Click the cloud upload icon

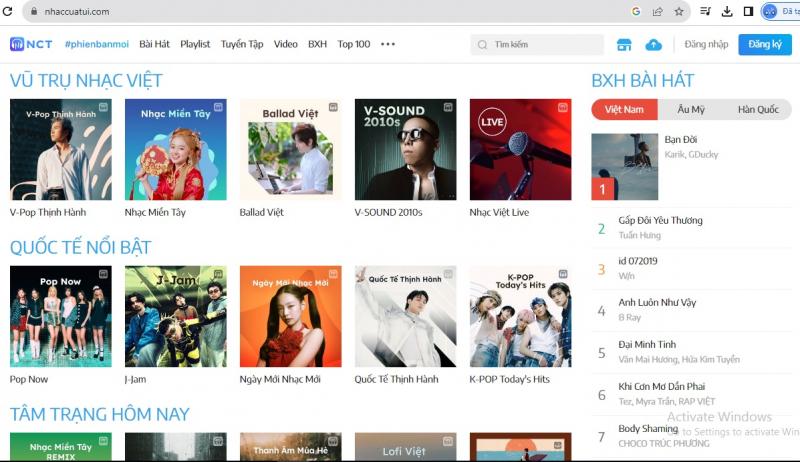point(654,45)
